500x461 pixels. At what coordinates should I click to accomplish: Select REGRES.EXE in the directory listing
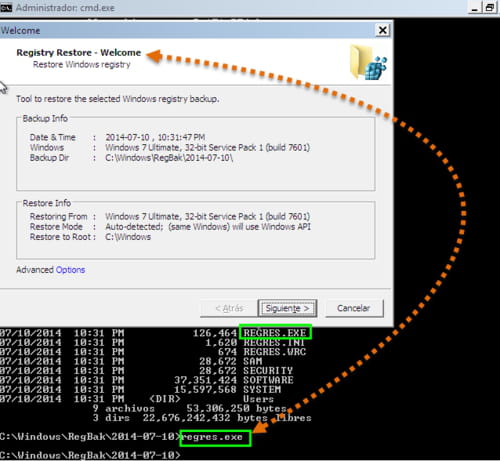pos(275,333)
